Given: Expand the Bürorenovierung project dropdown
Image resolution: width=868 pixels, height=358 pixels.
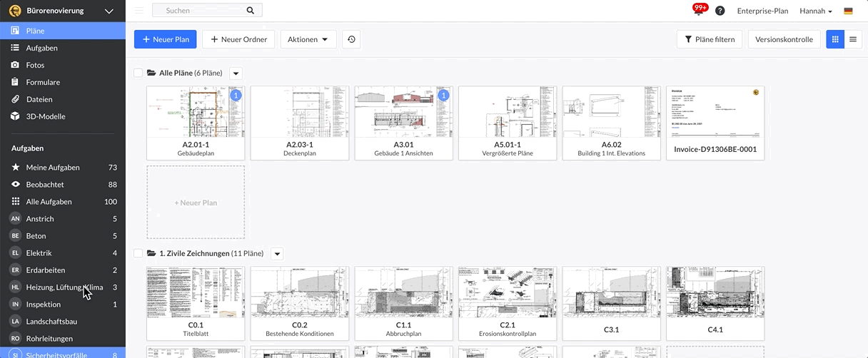Looking at the screenshot, I should coord(108,11).
